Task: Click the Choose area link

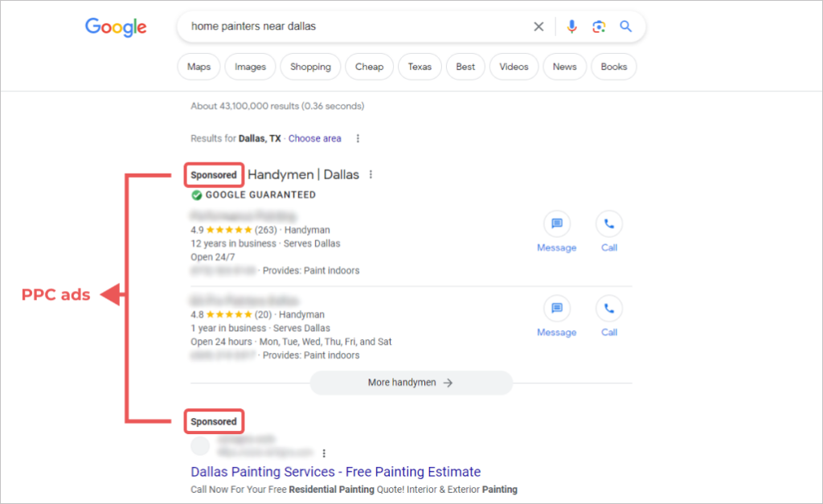Action: (x=314, y=138)
